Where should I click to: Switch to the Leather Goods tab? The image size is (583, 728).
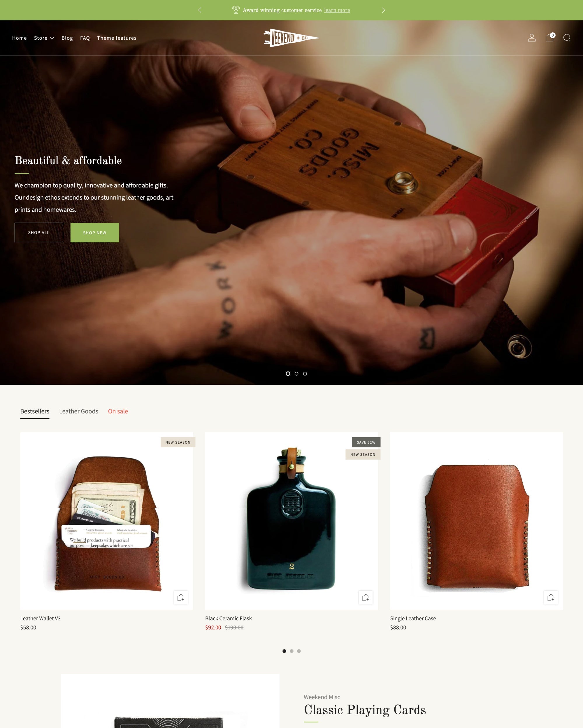point(78,411)
